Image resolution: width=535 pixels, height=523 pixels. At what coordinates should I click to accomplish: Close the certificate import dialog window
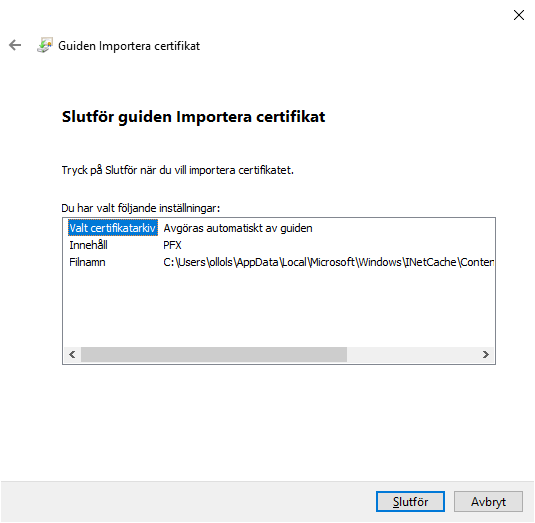point(519,15)
